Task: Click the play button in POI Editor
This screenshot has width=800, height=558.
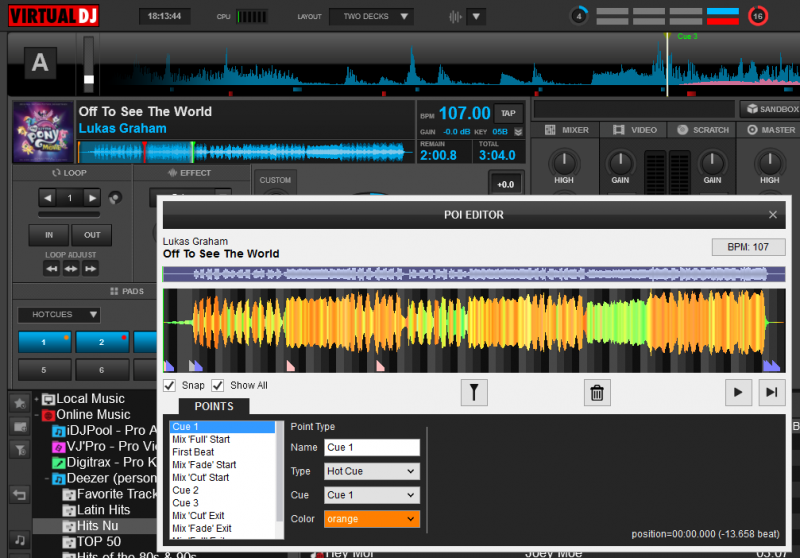Action: pos(738,392)
